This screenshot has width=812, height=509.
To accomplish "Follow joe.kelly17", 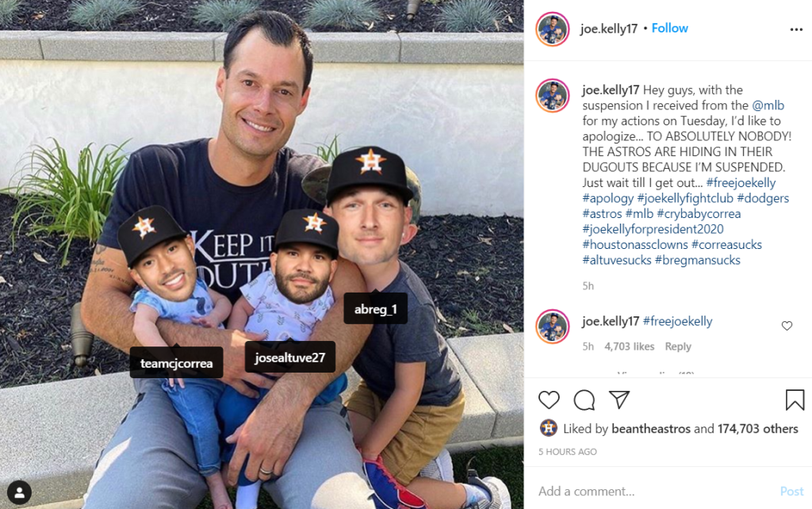I will [x=669, y=29].
